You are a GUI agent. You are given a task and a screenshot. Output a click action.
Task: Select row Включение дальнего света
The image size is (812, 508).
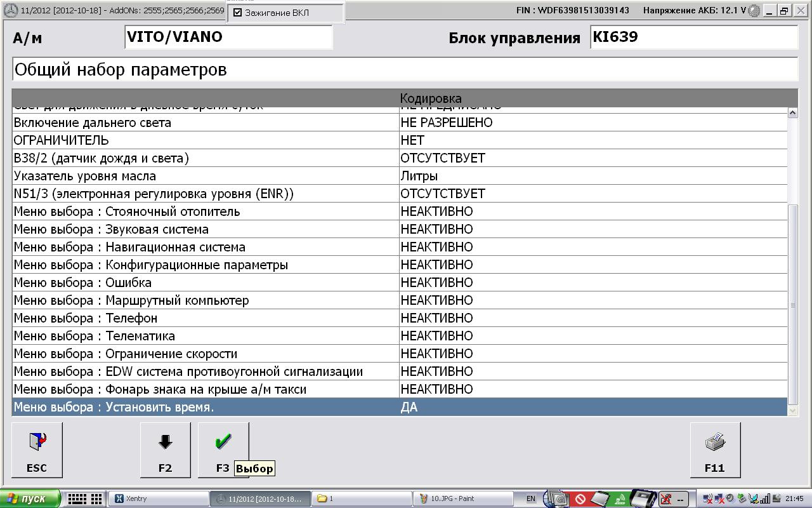pyautogui.click(x=400, y=123)
